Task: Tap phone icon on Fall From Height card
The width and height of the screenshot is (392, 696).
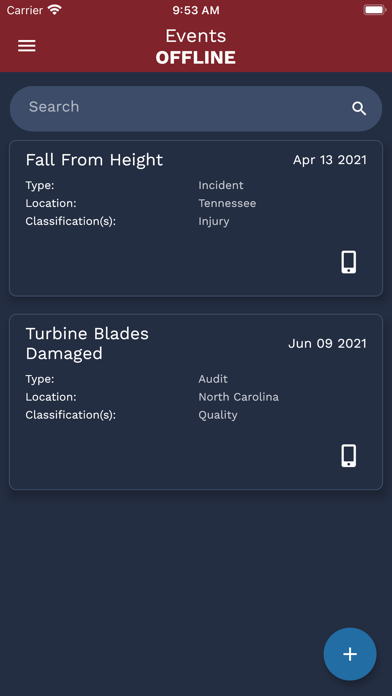Action: point(348,262)
